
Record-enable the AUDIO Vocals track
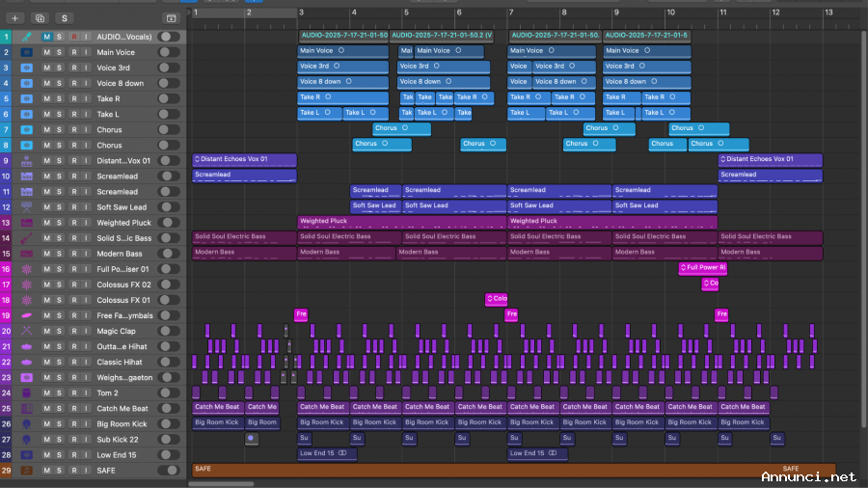pyautogui.click(x=73, y=37)
